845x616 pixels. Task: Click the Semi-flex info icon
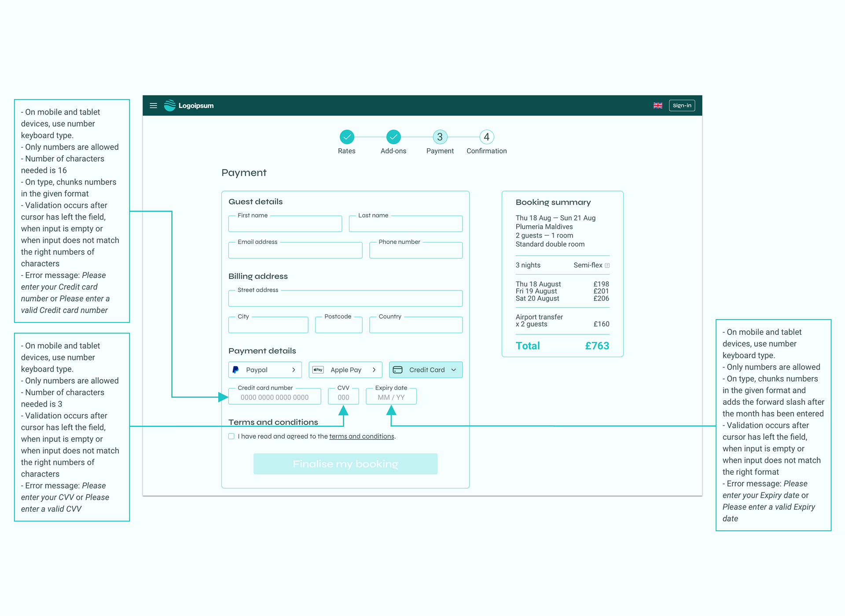pos(607,265)
